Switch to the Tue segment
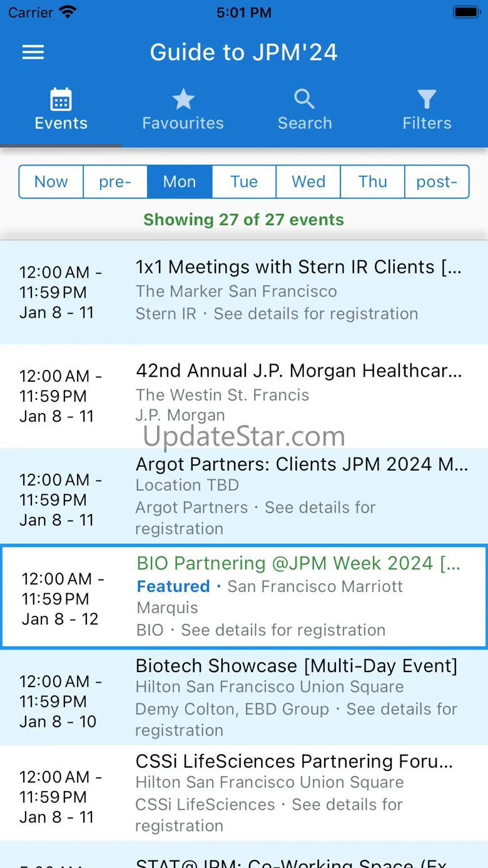 tap(244, 182)
